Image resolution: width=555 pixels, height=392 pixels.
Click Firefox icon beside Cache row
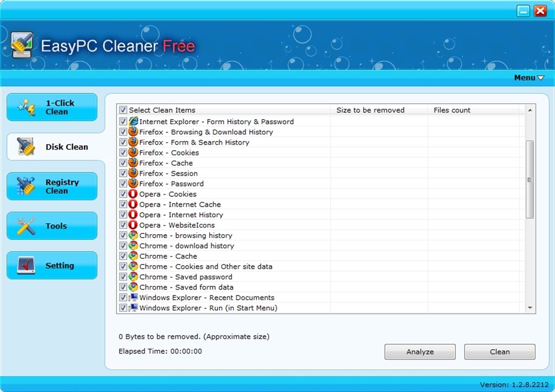(133, 163)
